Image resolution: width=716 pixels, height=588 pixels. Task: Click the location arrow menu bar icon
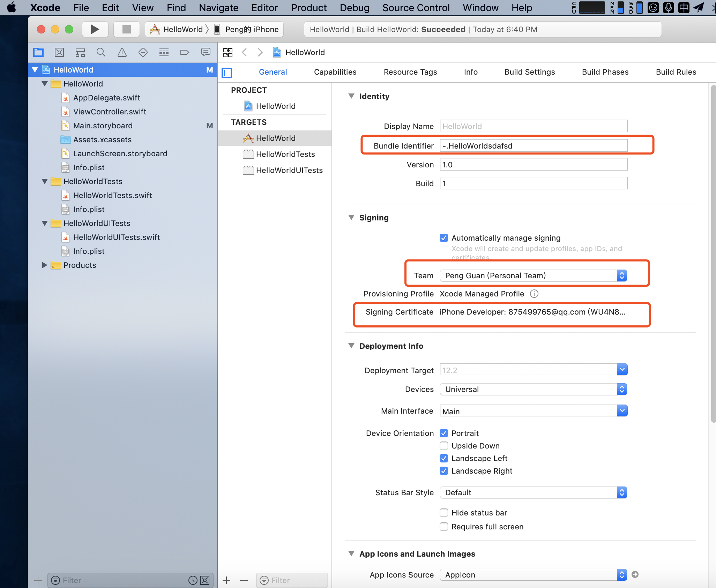[698, 7]
